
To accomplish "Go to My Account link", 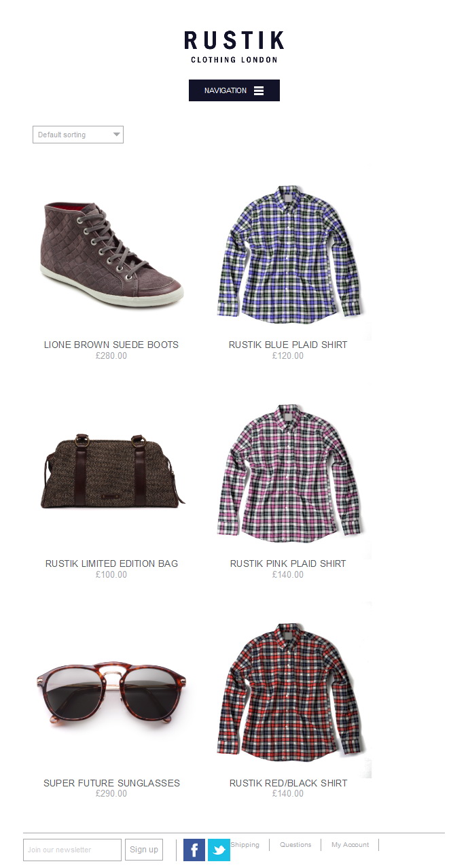I will (x=350, y=845).
